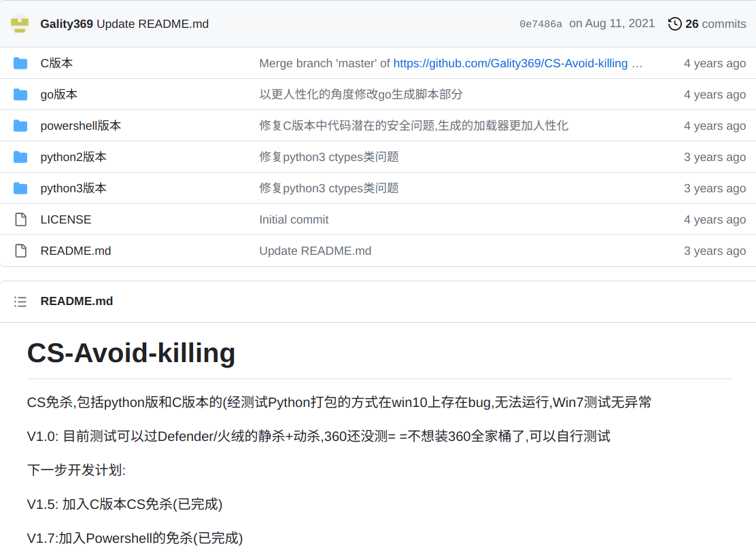
Task: Click the python2版本 folder icon
Action: (20, 157)
